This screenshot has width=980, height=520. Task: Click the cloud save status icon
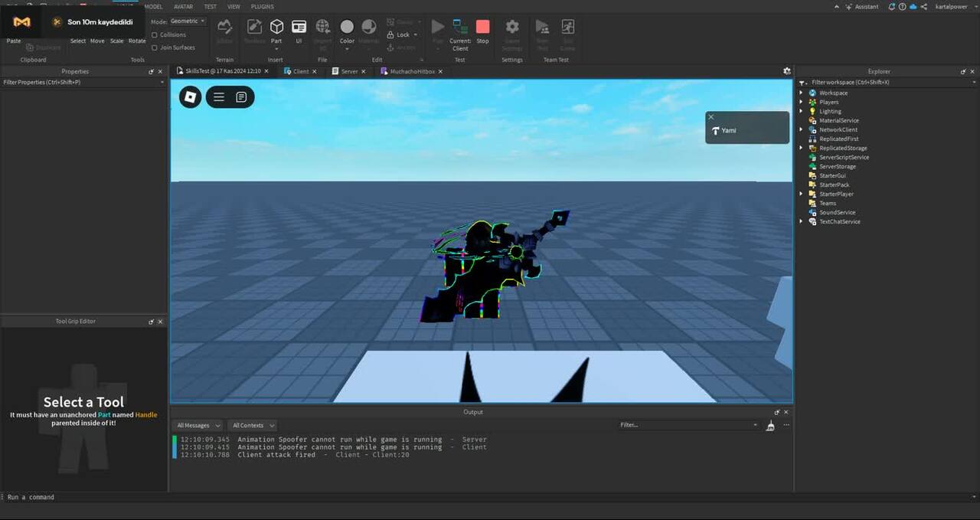pos(913,6)
